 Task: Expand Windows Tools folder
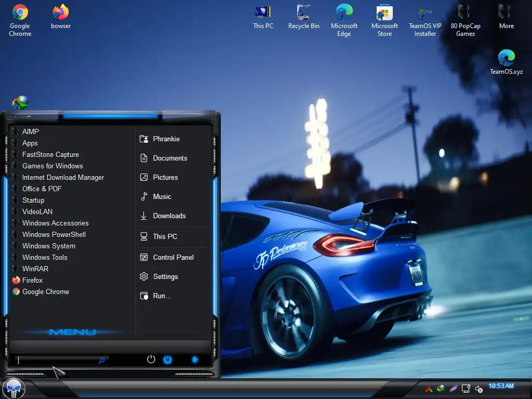[71, 257]
